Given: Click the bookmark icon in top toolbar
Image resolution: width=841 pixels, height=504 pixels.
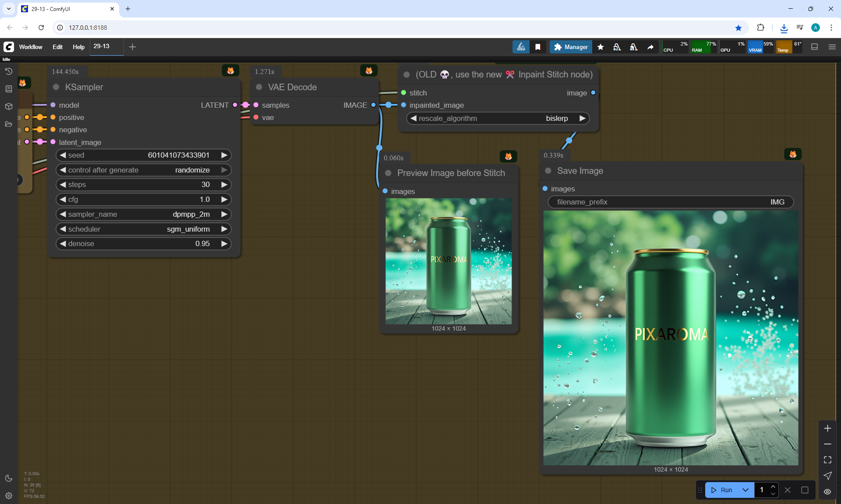Looking at the screenshot, I should 538,47.
